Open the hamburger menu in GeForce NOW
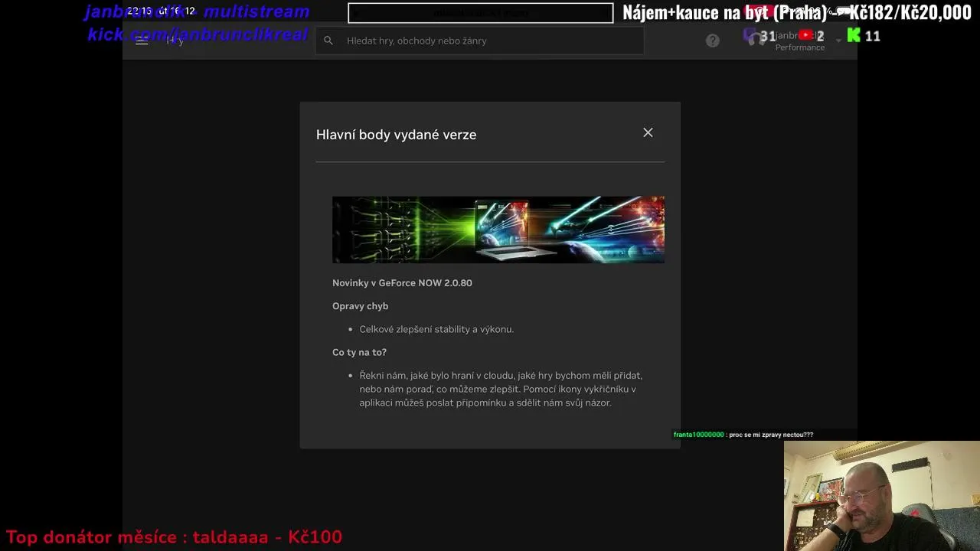This screenshot has width=980, height=551. click(142, 41)
